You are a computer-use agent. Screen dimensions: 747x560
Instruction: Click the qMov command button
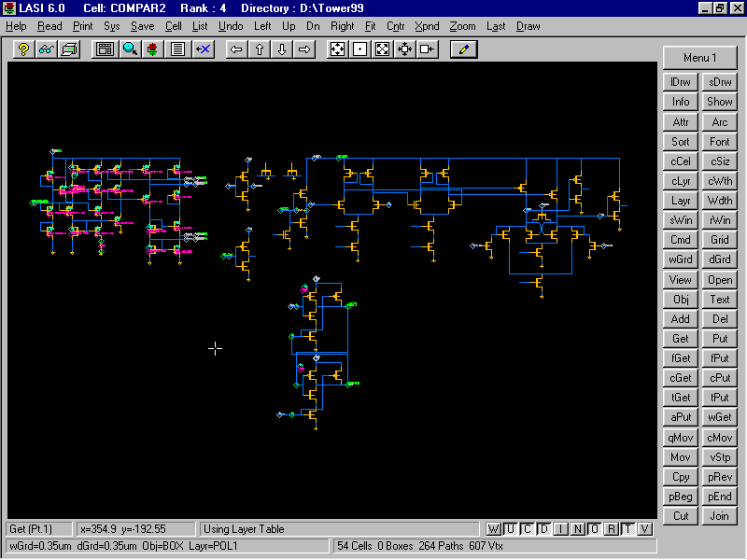point(681,437)
